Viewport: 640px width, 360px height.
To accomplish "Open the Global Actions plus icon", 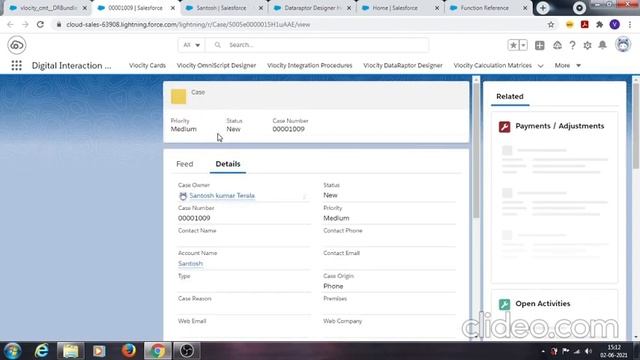I will pos(540,45).
